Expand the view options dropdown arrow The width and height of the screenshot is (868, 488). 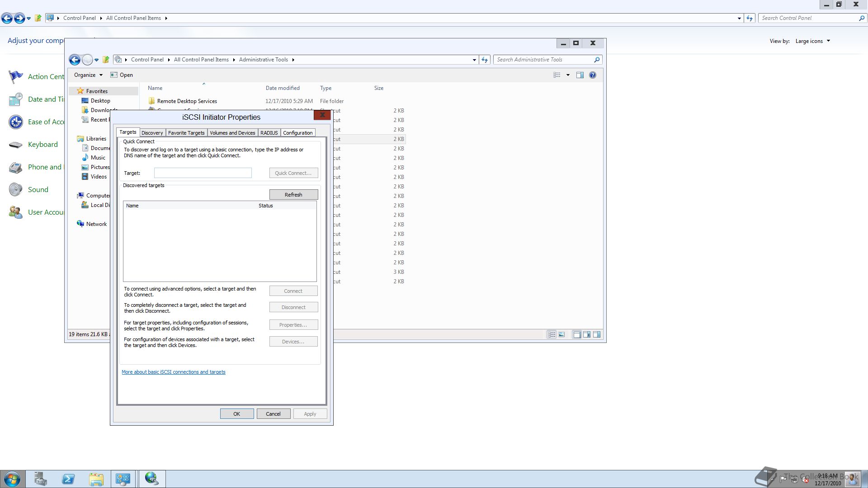coord(568,75)
